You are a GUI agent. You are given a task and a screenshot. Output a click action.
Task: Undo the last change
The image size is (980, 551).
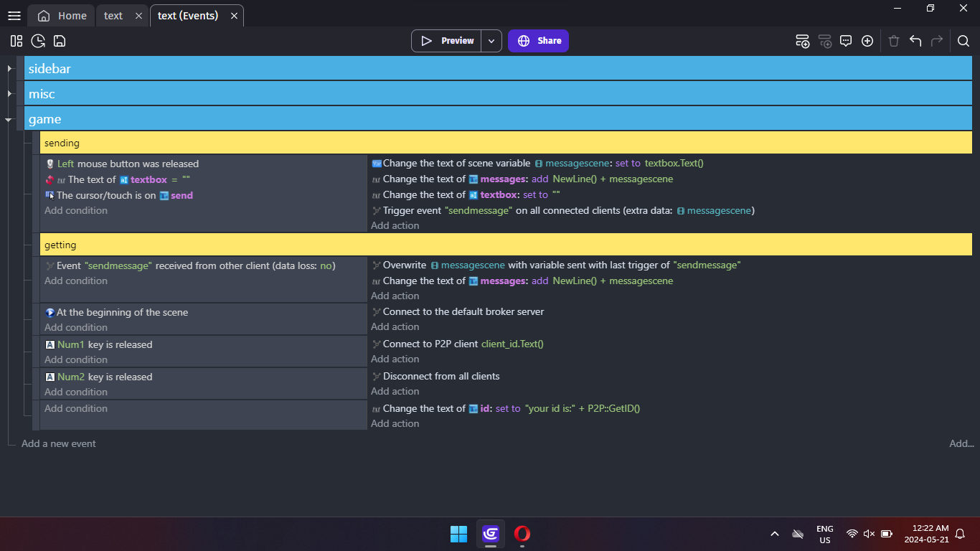[915, 41]
